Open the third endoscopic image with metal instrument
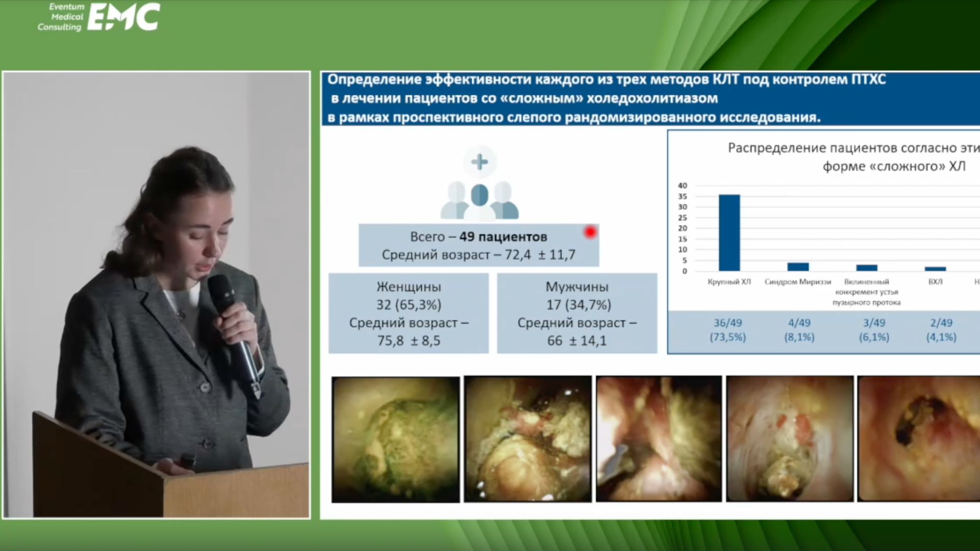The width and height of the screenshot is (980, 551). (x=659, y=440)
